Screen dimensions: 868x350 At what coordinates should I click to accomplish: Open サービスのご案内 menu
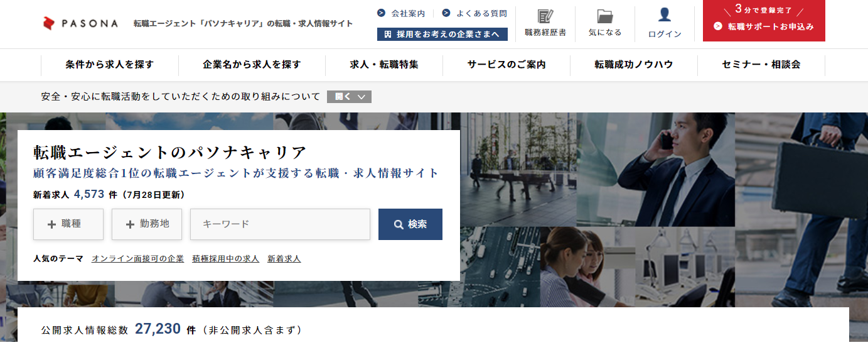point(506,65)
